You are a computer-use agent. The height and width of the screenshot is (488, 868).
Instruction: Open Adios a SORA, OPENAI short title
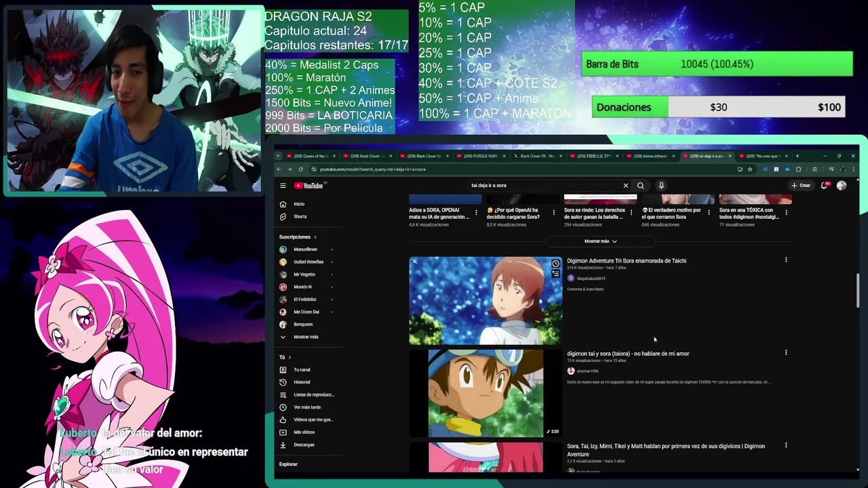pos(439,213)
